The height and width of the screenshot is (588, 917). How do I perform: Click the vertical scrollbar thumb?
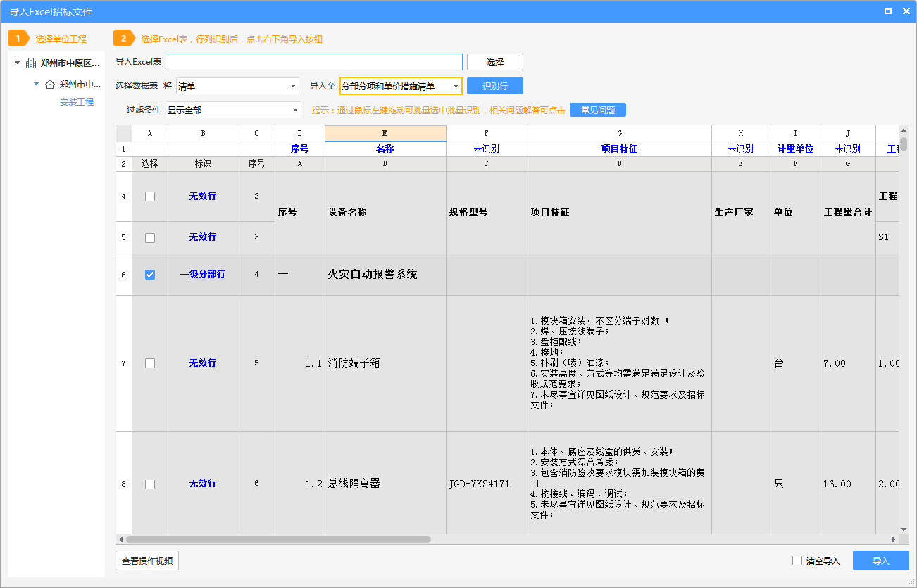coord(904,144)
